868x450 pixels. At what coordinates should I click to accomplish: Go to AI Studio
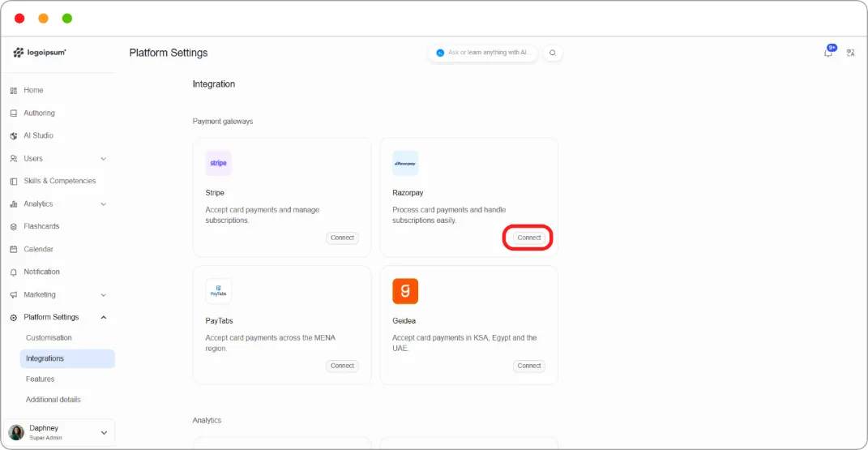pos(38,135)
